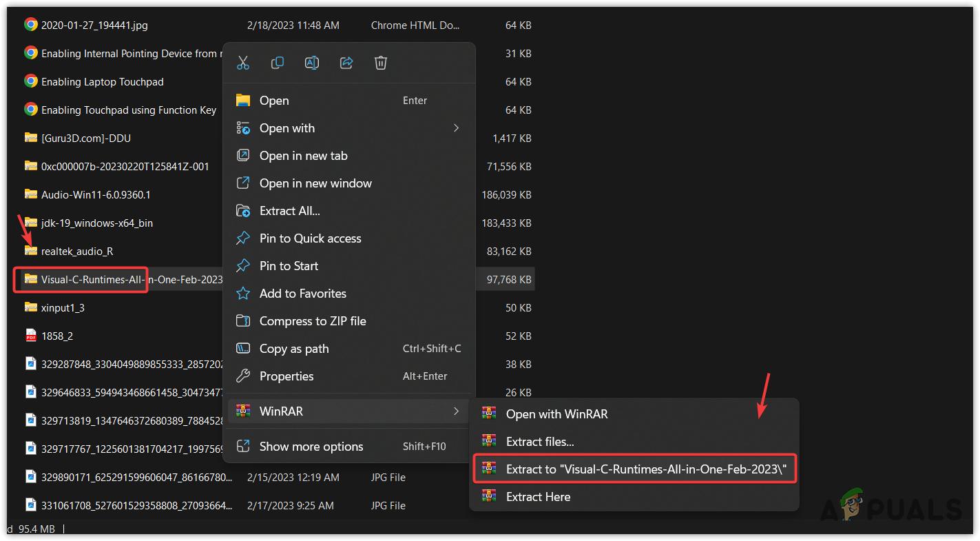Open Show more options entry

coord(311,446)
